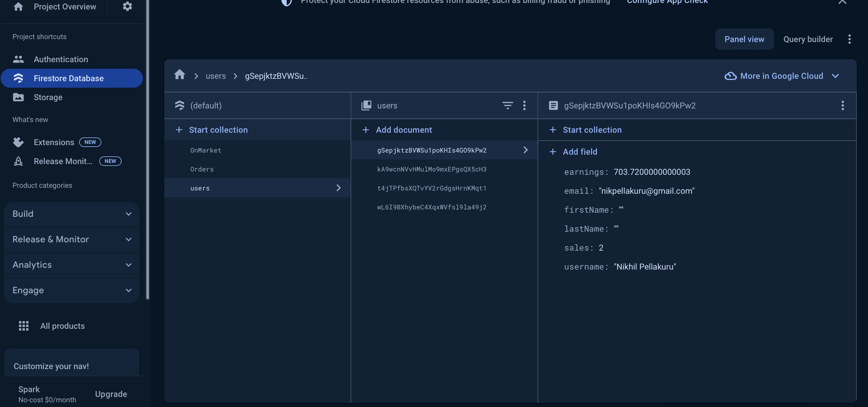Click the project settings gear icon

[x=127, y=7]
